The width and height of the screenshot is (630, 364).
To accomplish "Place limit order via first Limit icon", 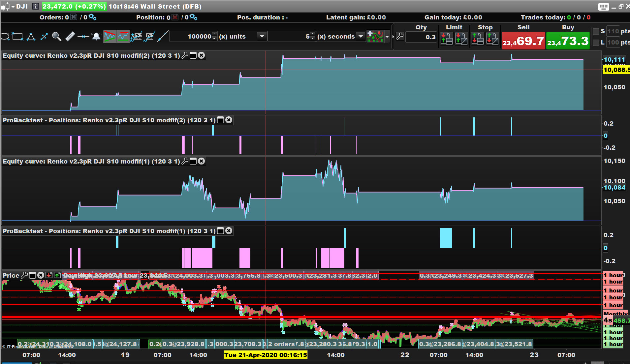I will (x=446, y=39).
